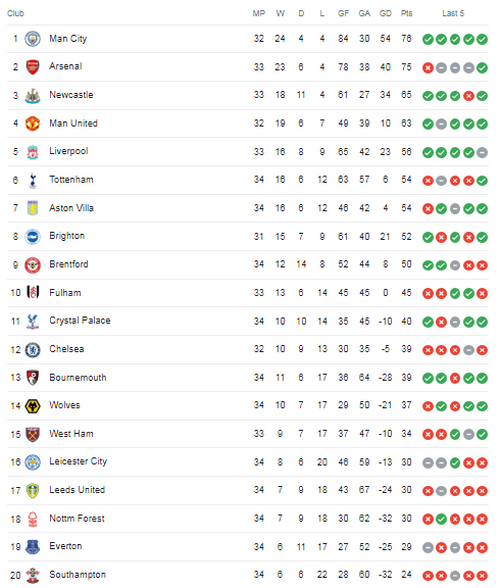The height and width of the screenshot is (588, 500).
Task: Click the Newcastle club crest
Action: point(33,96)
